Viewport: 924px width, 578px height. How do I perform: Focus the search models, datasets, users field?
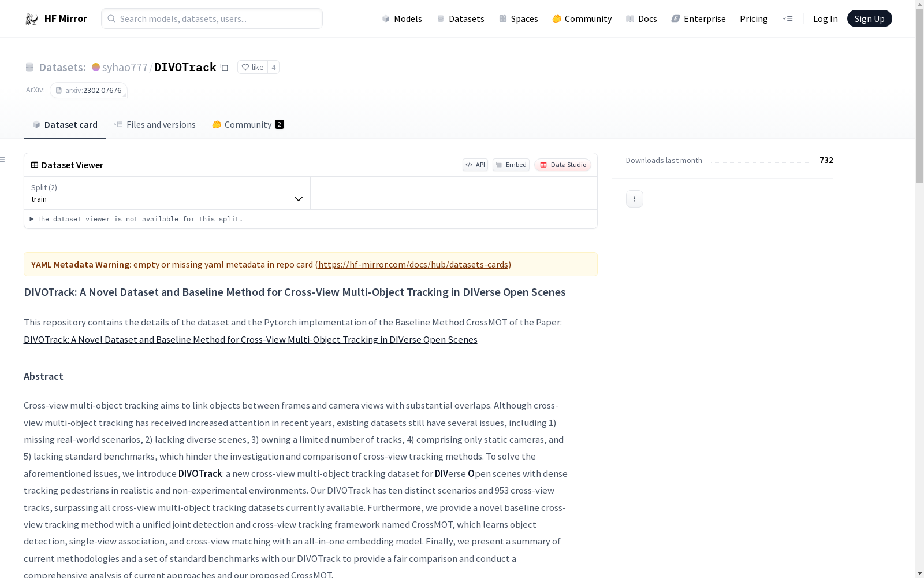212,18
